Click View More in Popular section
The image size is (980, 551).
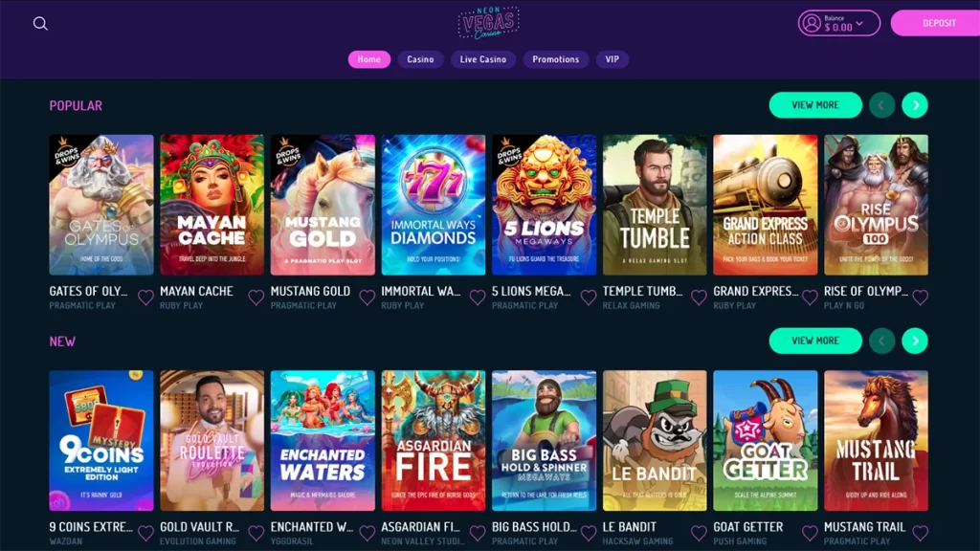pyautogui.click(x=815, y=105)
